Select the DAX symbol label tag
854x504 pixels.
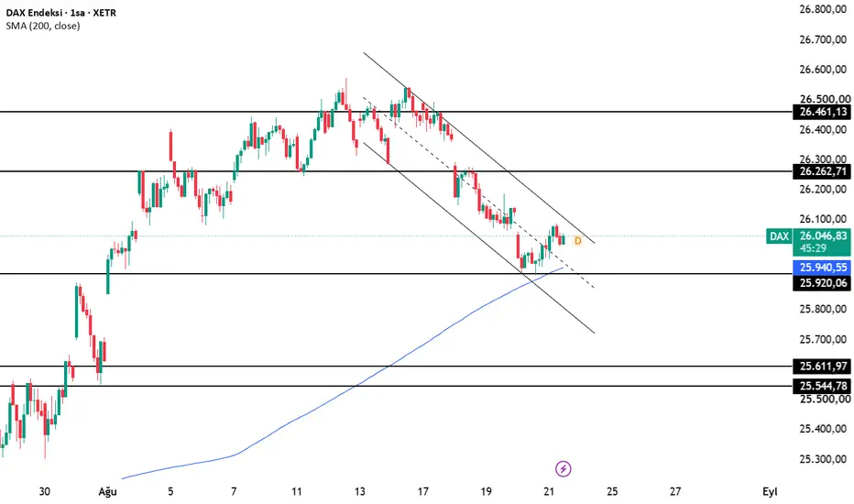pyautogui.click(x=780, y=236)
